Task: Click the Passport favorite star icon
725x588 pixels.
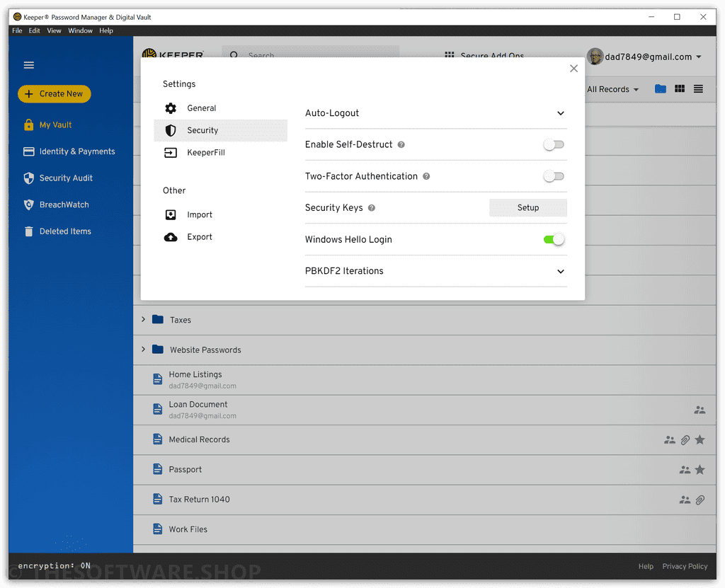Action: click(700, 470)
